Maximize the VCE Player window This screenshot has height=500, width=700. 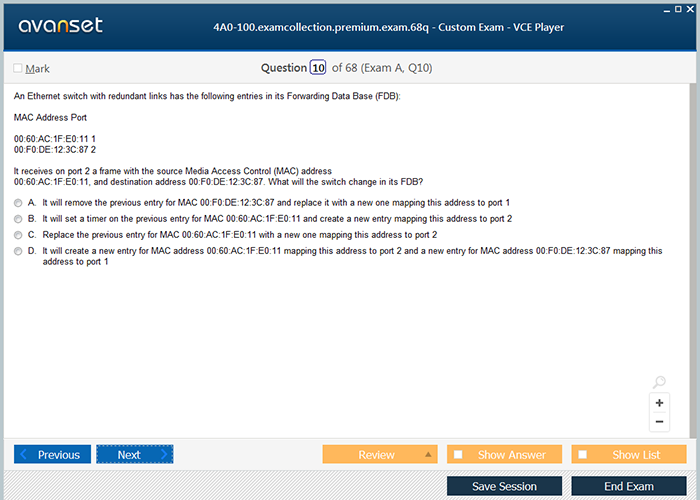point(678,7)
